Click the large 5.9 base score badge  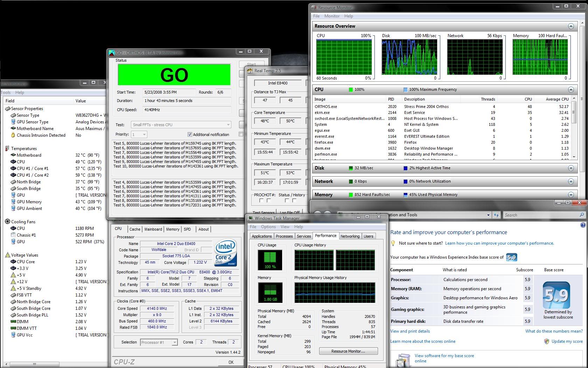556,295
